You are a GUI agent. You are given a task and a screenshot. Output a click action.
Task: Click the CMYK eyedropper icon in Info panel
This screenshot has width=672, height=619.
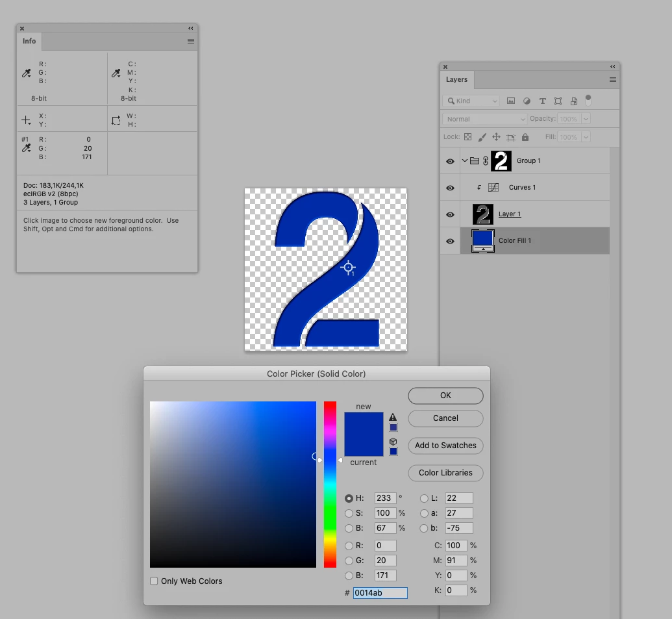(x=116, y=73)
